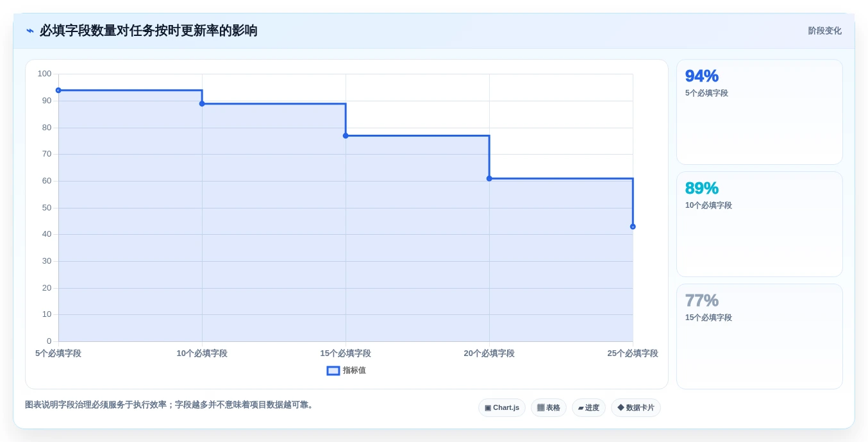Screen dimensions: 868x442
Task: Click the y-axis value 100
Action: coord(44,74)
